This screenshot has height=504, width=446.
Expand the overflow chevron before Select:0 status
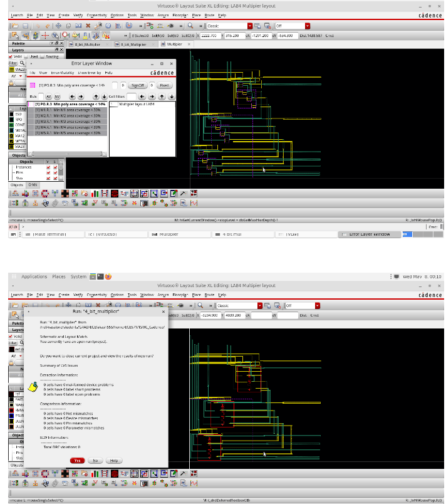[125, 36]
